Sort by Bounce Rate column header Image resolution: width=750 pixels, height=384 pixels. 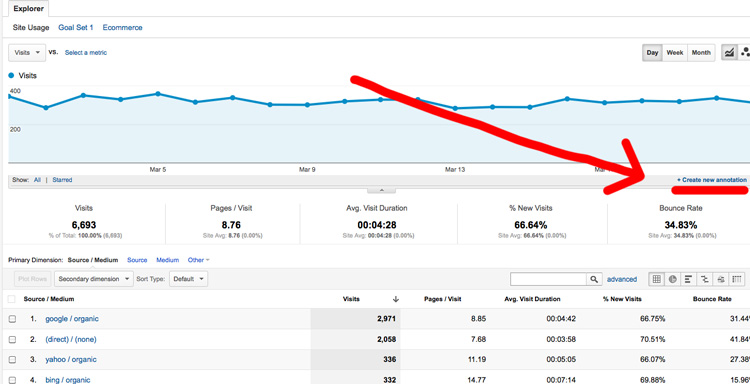[x=712, y=299]
